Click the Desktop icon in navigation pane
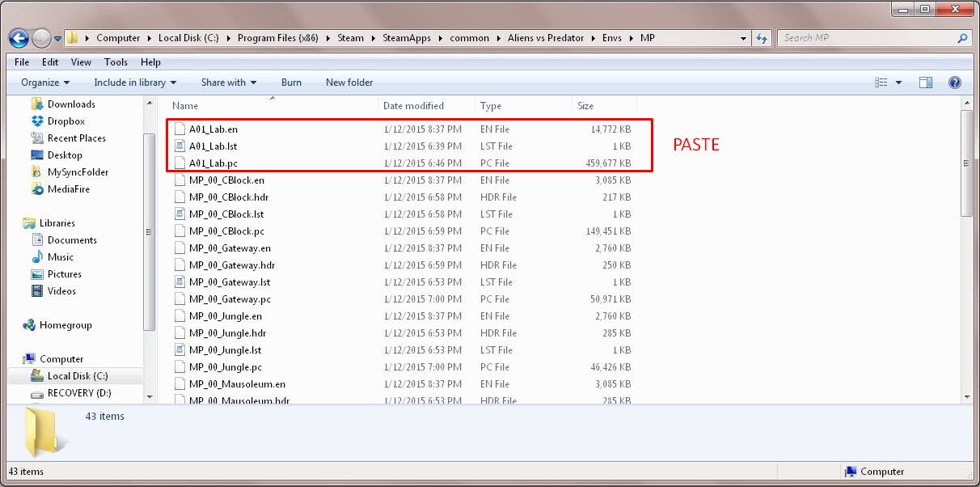Viewport: 980px width, 487px height. coord(36,155)
